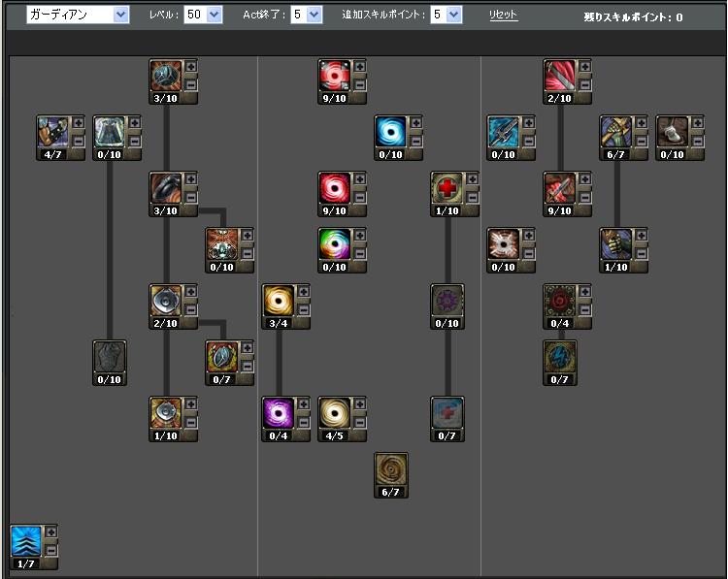This screenshot has height=579, width=728.
Task: Select the golden vortex skill icon 3/4
Action: [x=279, y=301]
